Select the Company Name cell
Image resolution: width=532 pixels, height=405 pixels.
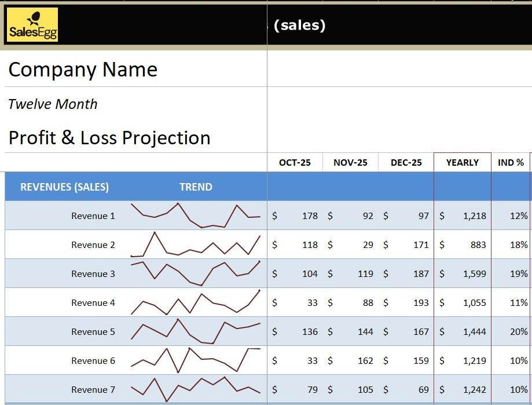point(83,70)
